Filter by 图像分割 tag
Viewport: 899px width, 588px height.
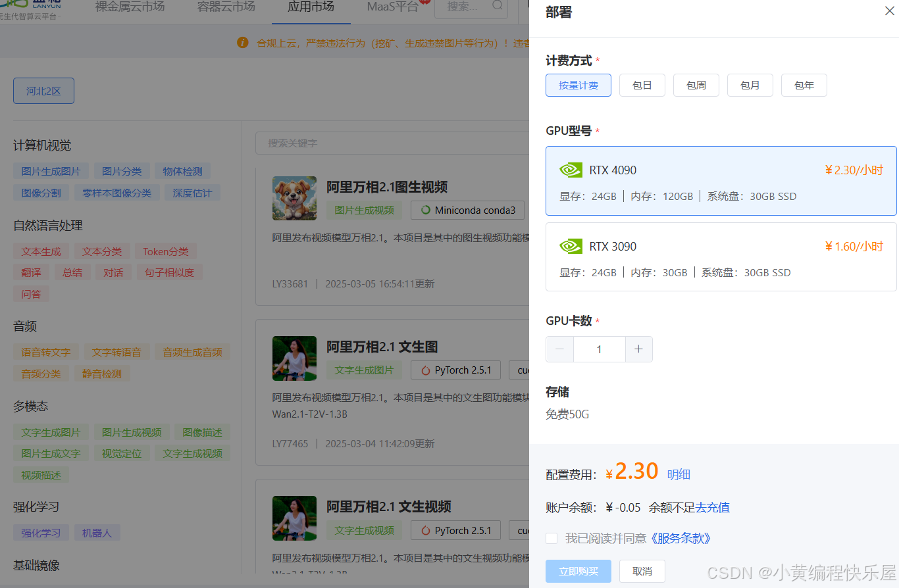click(x=41, y=193)
